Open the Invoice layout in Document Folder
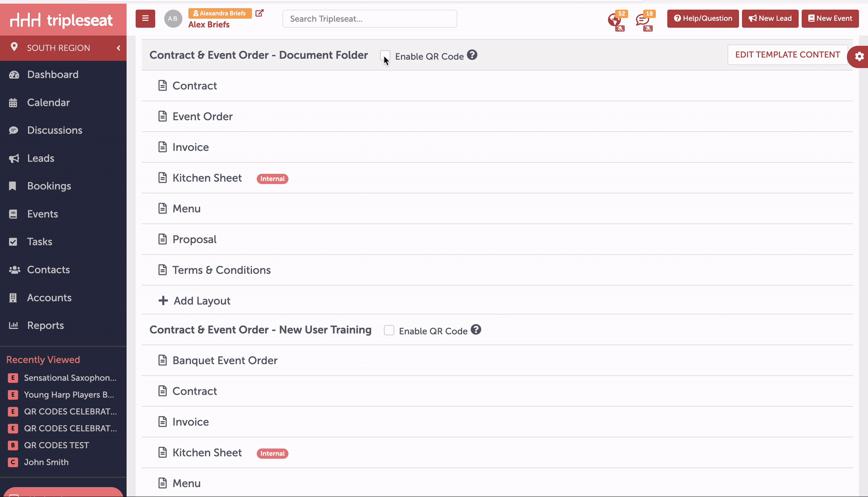The image size is (868, 497). point(497,147)
